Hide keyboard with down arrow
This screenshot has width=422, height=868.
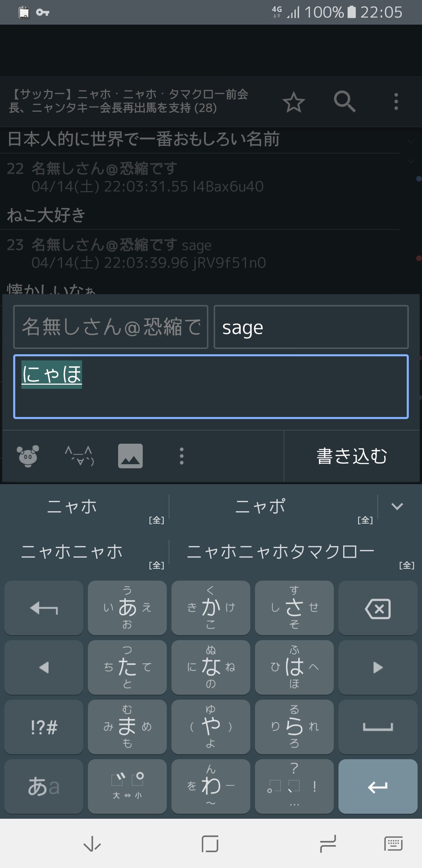click(x=92, y=844)
